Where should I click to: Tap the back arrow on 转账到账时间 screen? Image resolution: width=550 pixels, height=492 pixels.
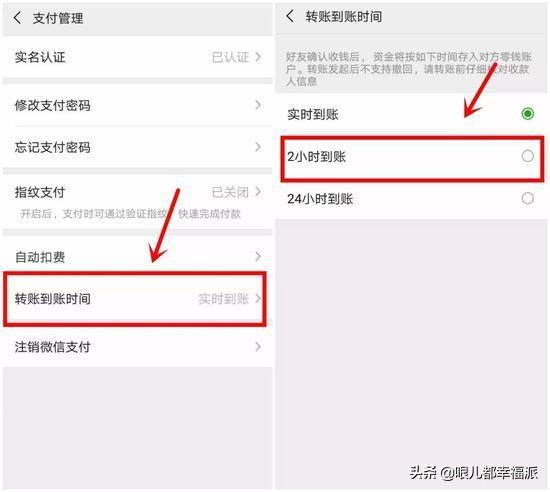[290, 16]
